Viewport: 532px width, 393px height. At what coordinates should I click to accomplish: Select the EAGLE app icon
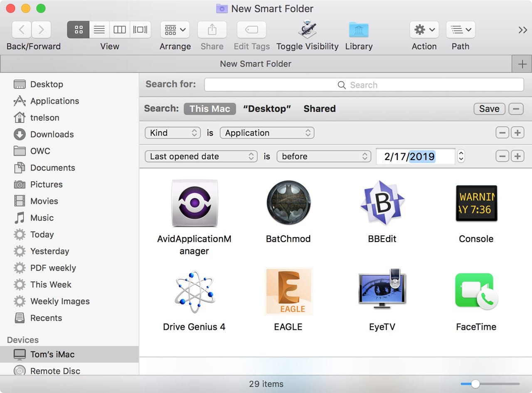(x=288, y=292)
